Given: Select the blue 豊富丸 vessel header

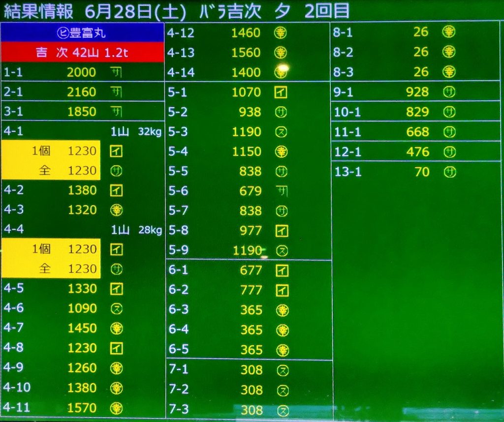Looking at the screenshot, I should (82, 33).
